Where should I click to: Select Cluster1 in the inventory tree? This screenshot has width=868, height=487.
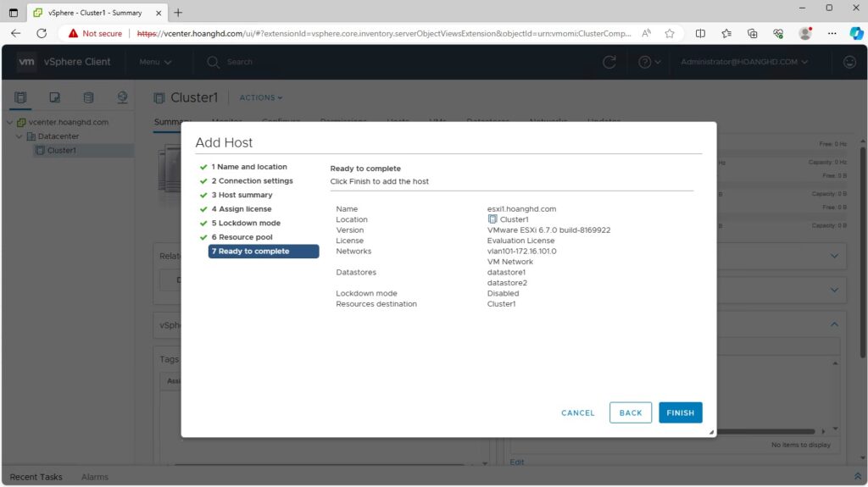[61, 151]
